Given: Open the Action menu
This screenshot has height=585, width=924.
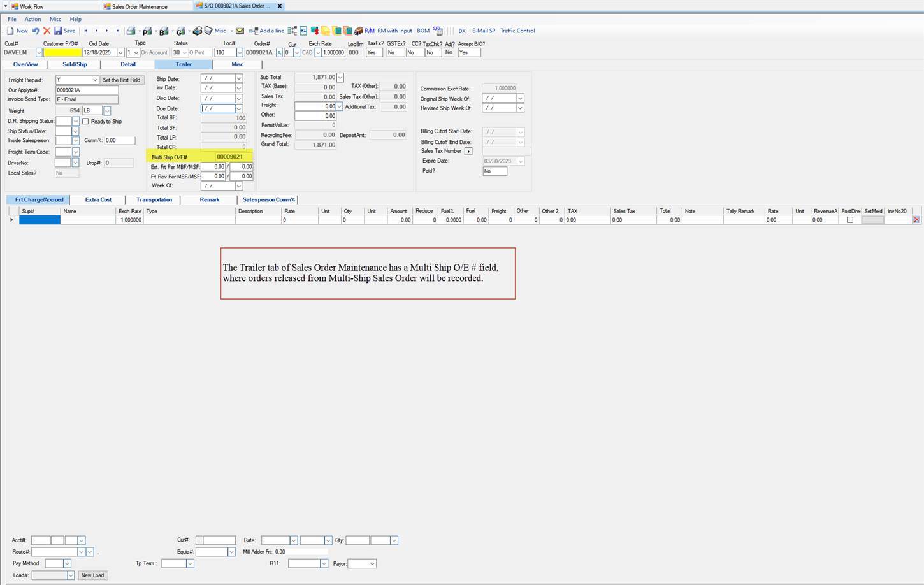Looking at the screenshot, I should (32, 19).
